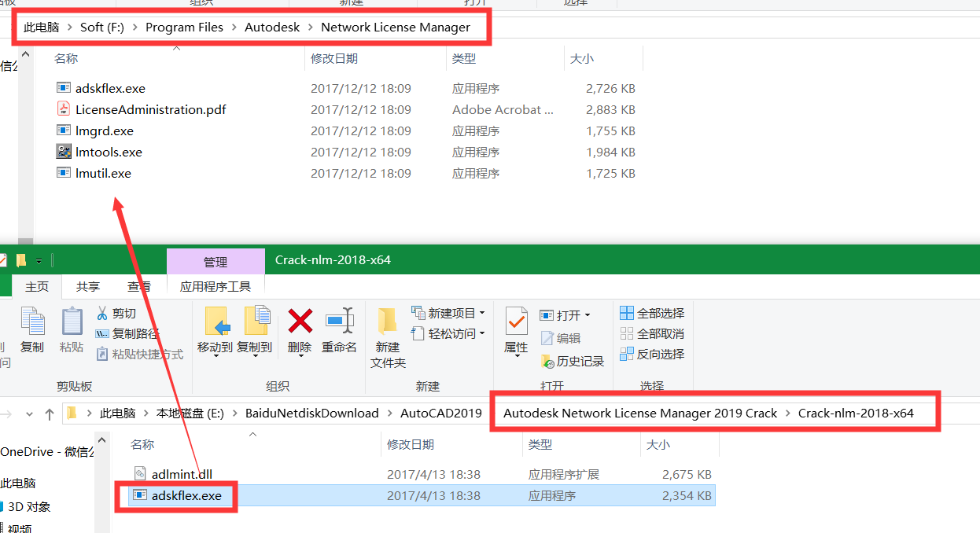980x533 pixels.
Task: Open the Copy to (复制到) button
Action: coord(254,330)
